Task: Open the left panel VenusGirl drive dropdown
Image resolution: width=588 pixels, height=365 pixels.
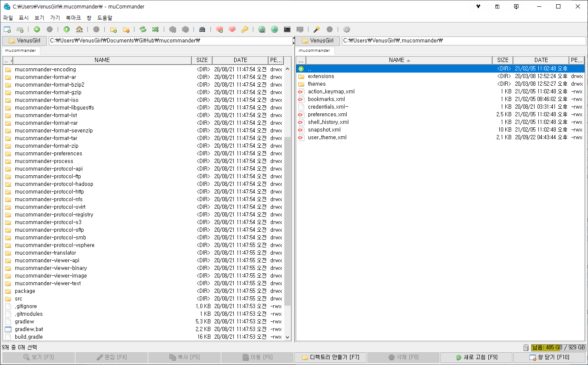Action: 24,41
